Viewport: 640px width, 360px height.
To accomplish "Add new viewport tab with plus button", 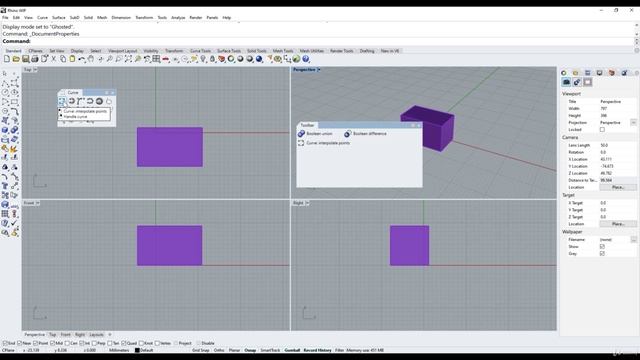I will (109, 334).
